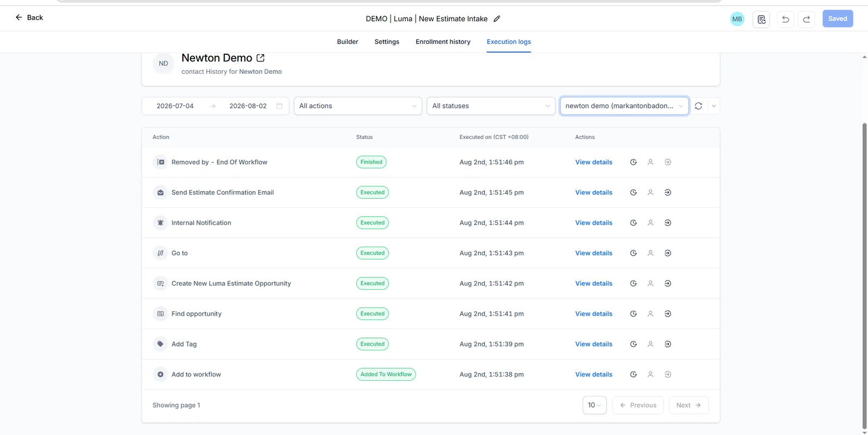This screenshot has width=868, height=435.
Task: View details for Add to workflow
Action: (x=594, y=374)
